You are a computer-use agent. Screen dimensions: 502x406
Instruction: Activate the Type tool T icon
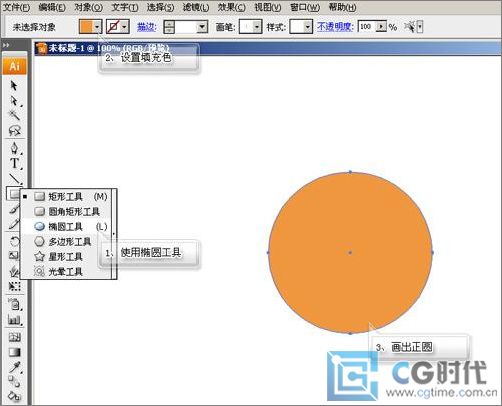14,163
